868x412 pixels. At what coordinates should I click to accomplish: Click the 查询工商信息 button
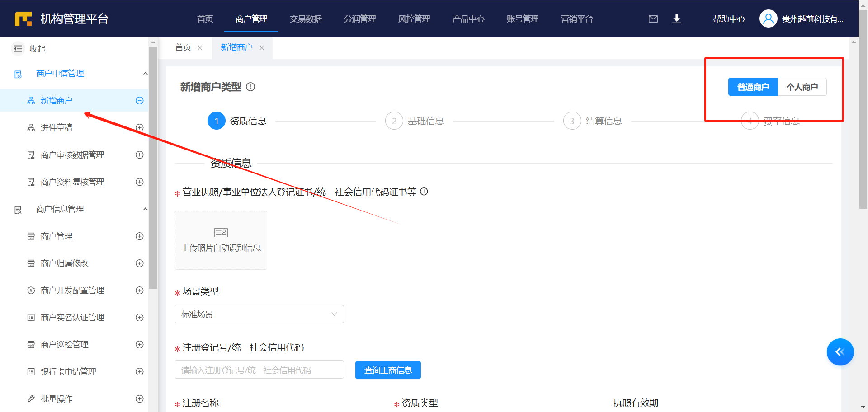coord(388,370)
